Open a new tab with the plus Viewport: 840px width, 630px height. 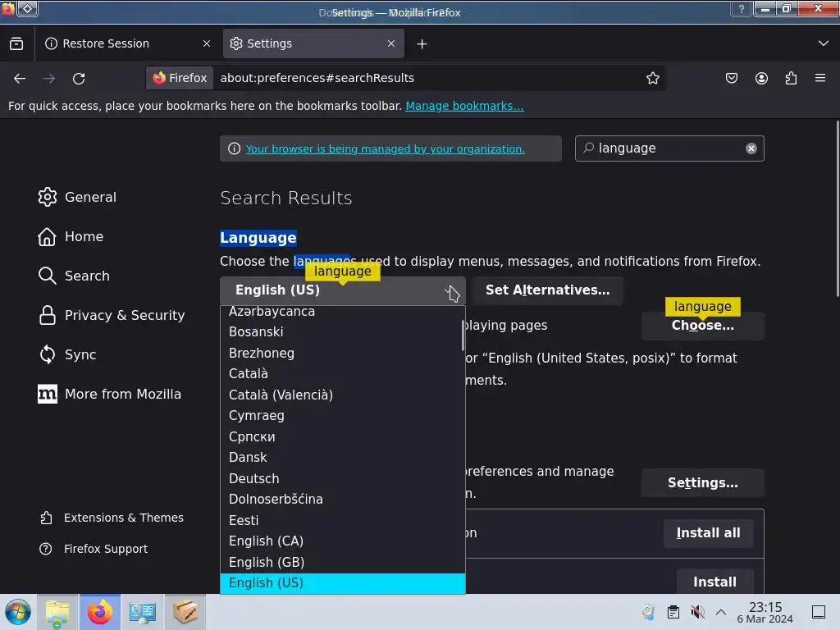[422, 44]
